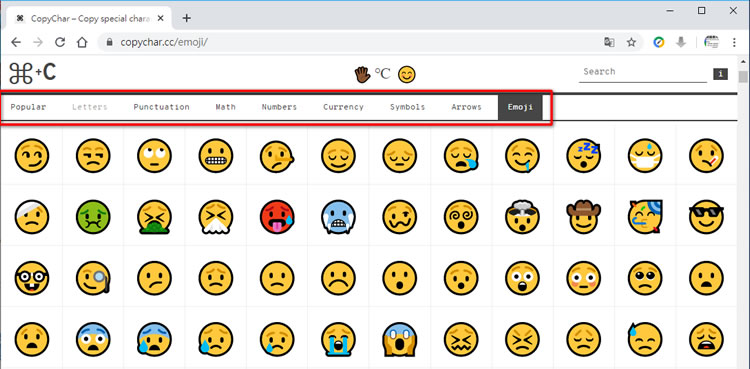750x369 pixels.
Task: Copy the sunglasses face emoji
Action: 706,217
